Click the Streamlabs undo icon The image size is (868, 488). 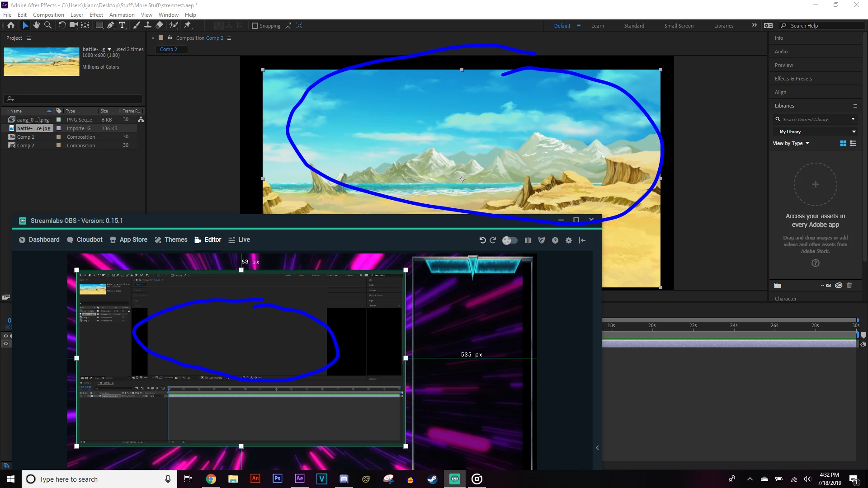(482, 240)
